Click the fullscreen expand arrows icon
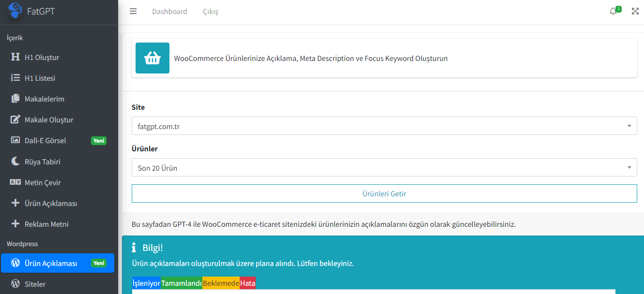644x294 pixels. 635,12
